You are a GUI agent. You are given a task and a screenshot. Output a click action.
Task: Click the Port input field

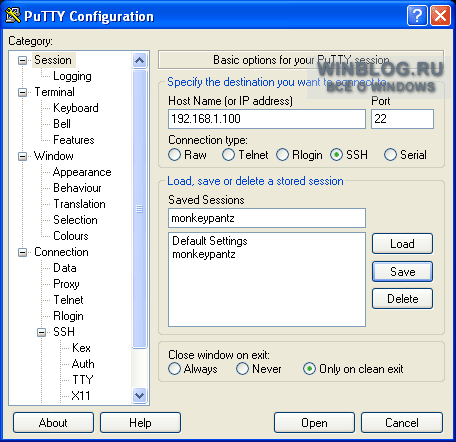pos(402,119)
